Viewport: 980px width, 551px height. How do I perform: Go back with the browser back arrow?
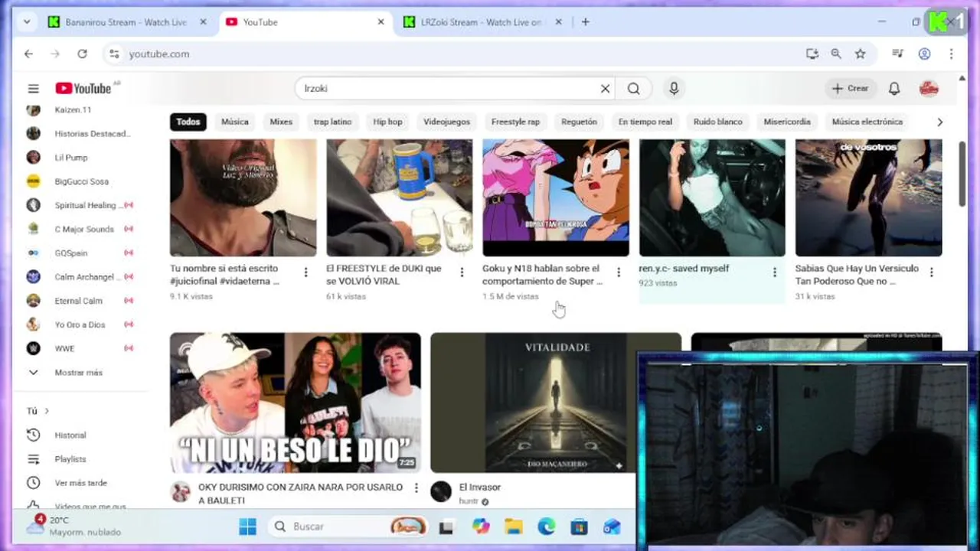(x=28, y=54)
